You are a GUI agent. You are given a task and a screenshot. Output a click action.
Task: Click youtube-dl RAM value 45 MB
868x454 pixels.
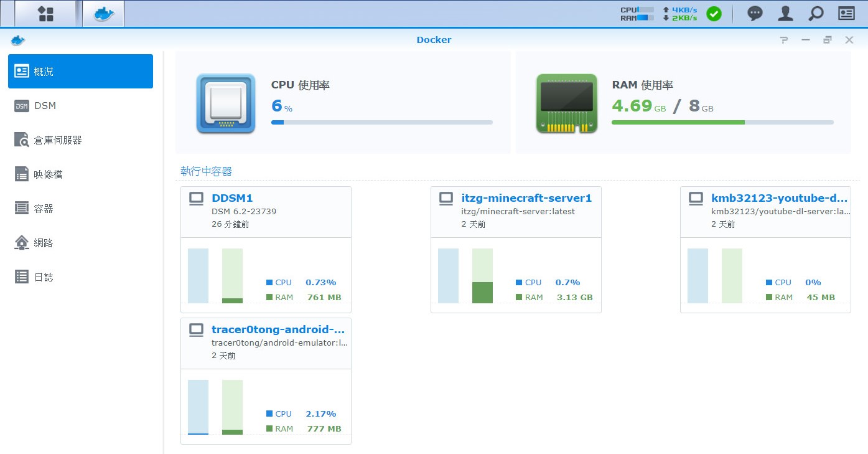(821, 297)
